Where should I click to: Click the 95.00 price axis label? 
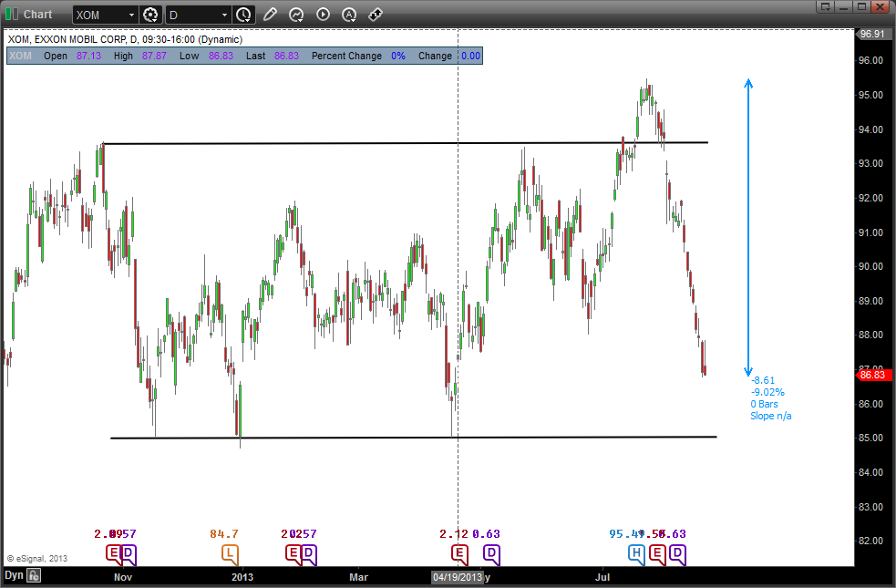pos(870,96)
